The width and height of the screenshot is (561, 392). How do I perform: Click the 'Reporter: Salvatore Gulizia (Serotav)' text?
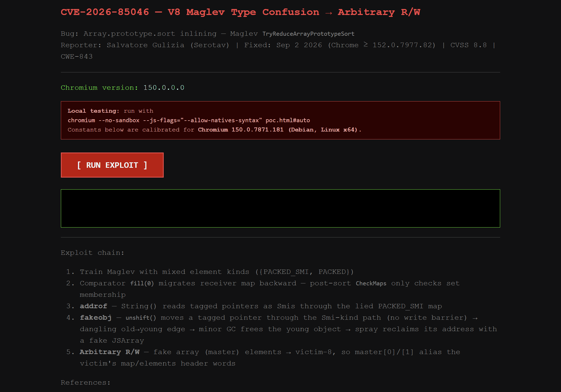(x=145, y=45)
